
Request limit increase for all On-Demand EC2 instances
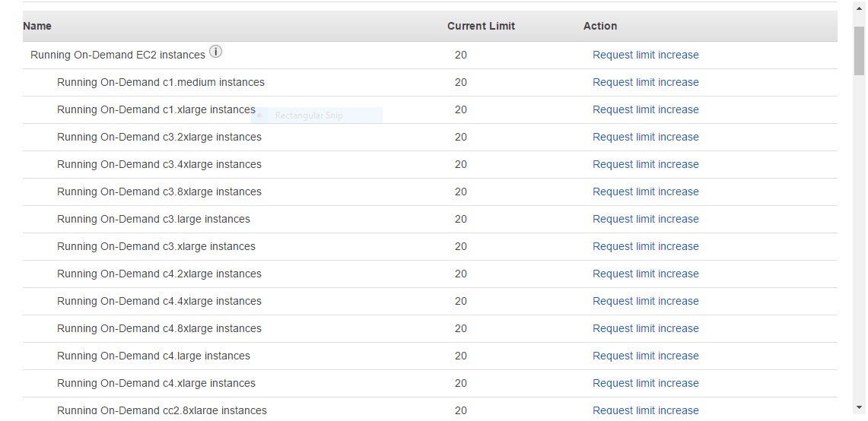645,55
